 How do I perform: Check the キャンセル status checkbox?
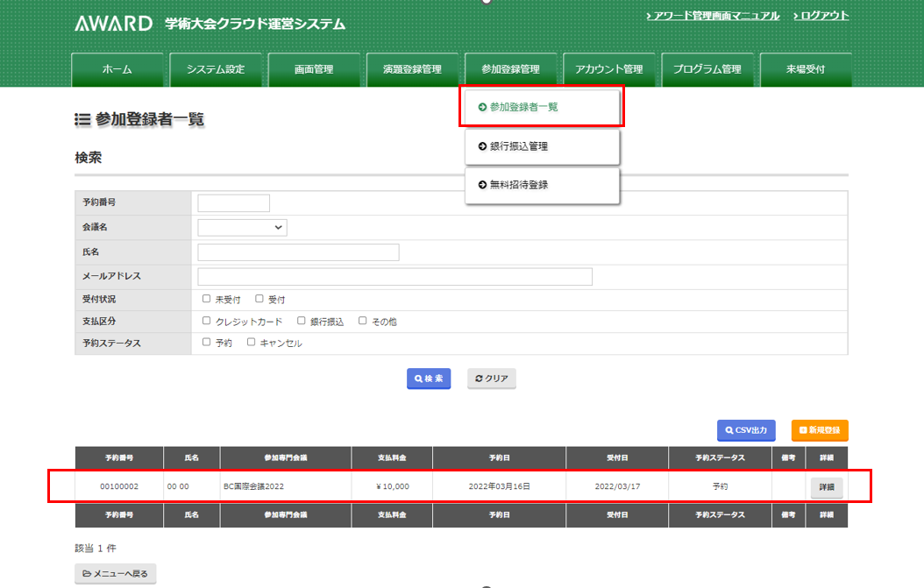tap(252, 343)
